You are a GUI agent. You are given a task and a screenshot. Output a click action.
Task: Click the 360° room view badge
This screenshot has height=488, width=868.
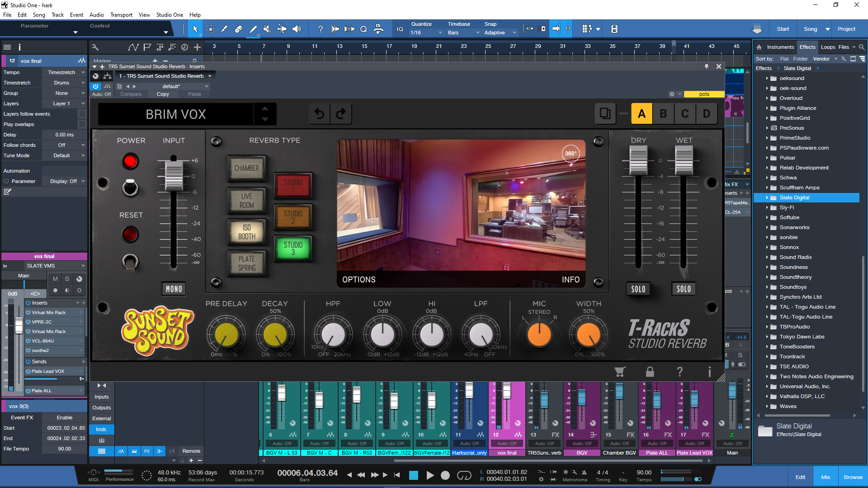click(571, 154)
